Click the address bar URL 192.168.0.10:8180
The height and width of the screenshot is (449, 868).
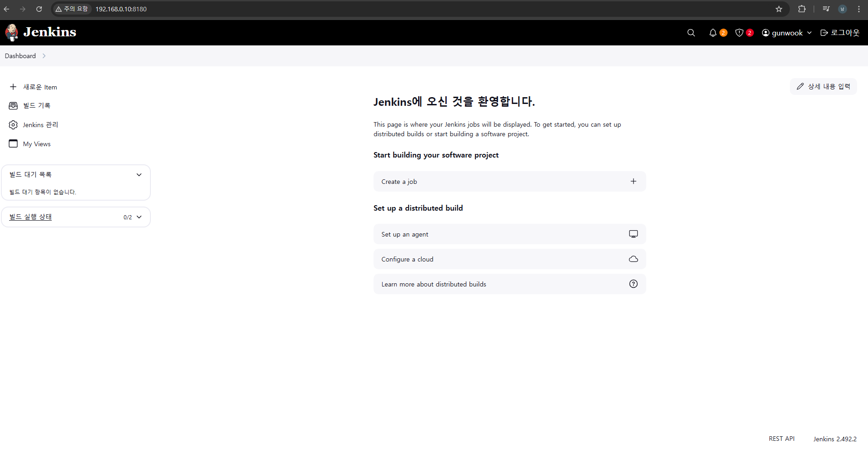pyautogui.click(x=121, y=9)
